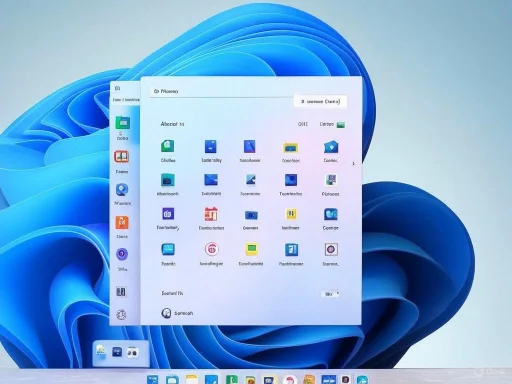
Task: Click white button at the menu's top right
Action: tap(320, 101)
